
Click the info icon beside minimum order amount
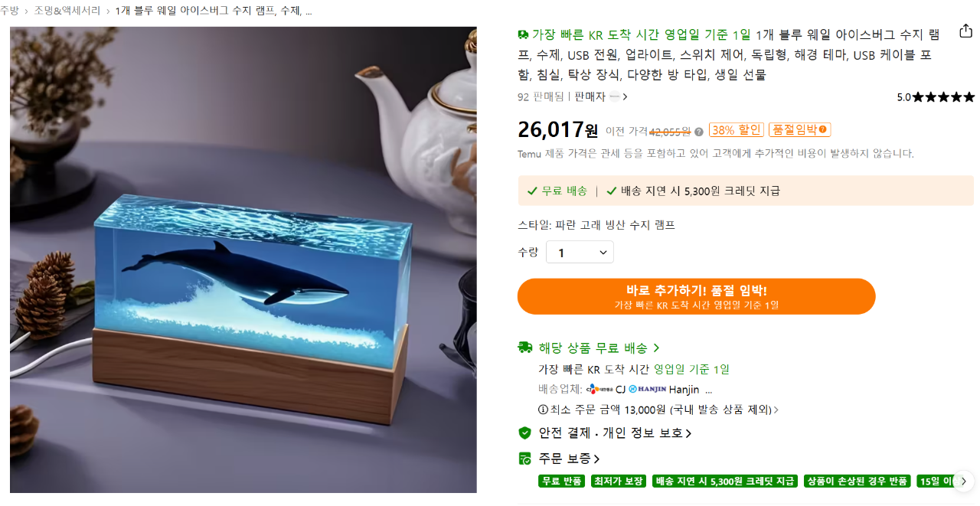click(x=543, y=410)
